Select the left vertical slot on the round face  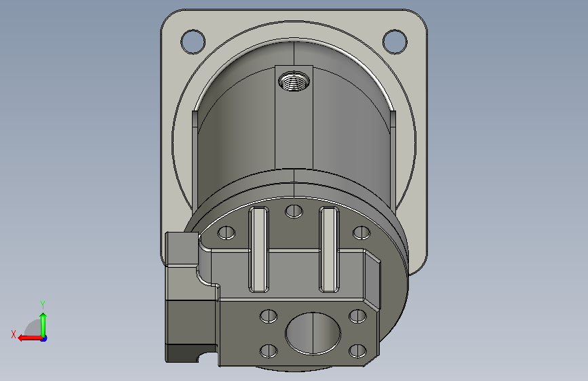point(259,249)
